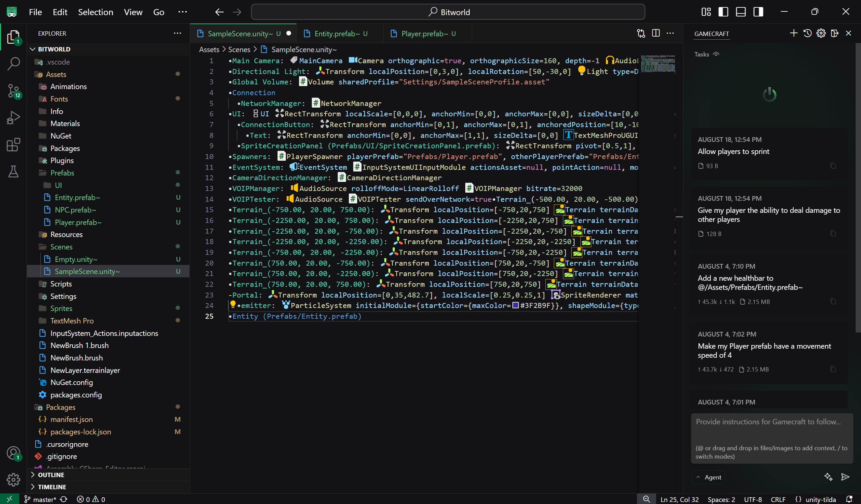The width and height of the screenshot is (861, 504).
Task: Open the Extensions view
Action: 14,145
